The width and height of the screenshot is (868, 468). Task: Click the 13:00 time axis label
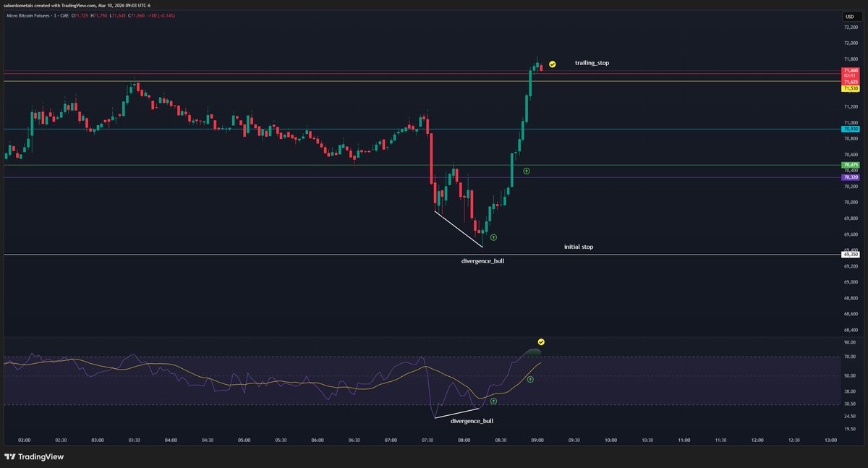pyautogui.click(x=831, y=440)
